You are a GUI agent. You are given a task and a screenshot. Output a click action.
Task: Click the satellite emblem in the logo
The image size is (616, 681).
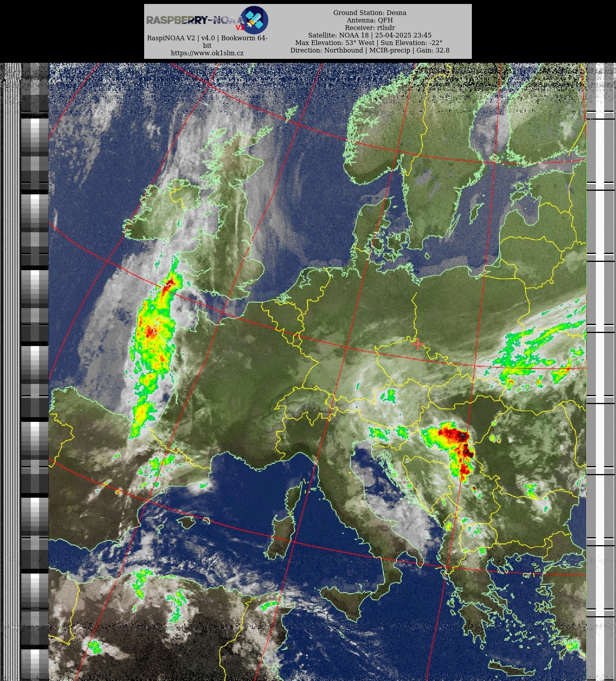click(254, 20)
